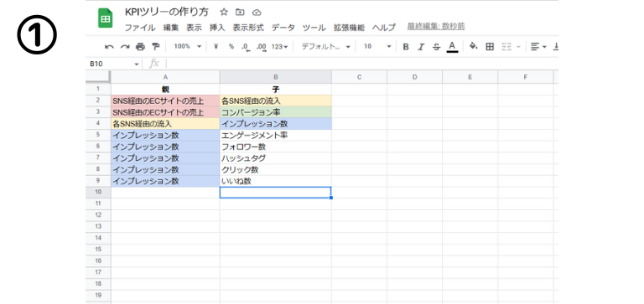Open the font size 10 dropdown
Screen dimensions: 644x304
(377, 47)
